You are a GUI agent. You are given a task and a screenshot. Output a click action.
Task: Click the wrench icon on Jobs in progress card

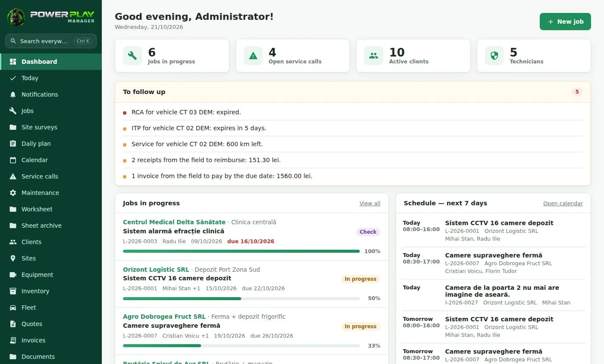tap(132, 56)
